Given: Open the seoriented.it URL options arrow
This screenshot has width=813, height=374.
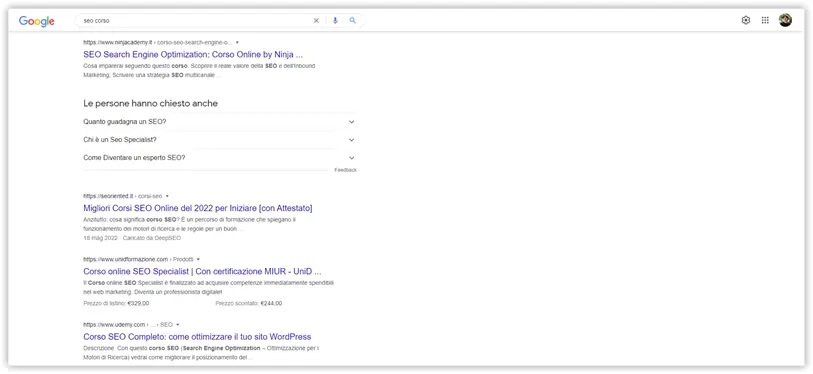Looking at the screenshot, I should pos(167,196).
